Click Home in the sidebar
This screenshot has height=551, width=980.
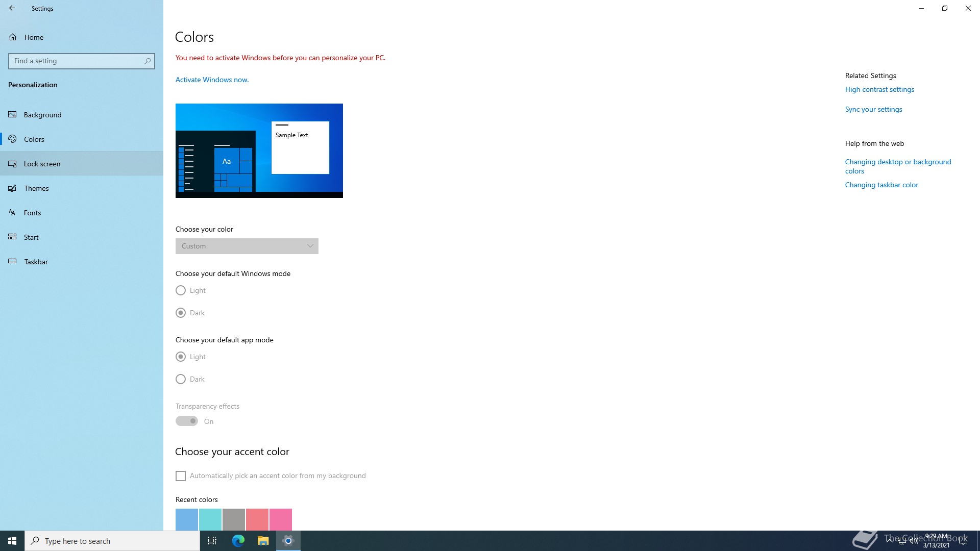click(x=82, y=37)
